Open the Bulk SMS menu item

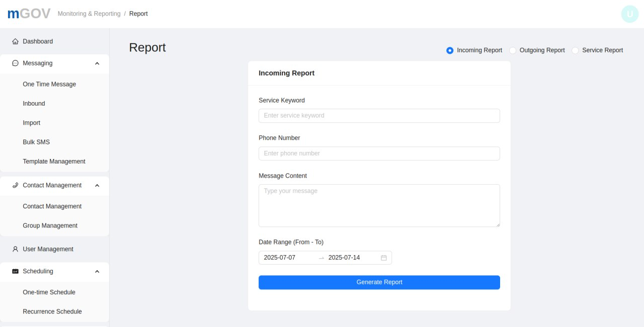pos(36,142)
